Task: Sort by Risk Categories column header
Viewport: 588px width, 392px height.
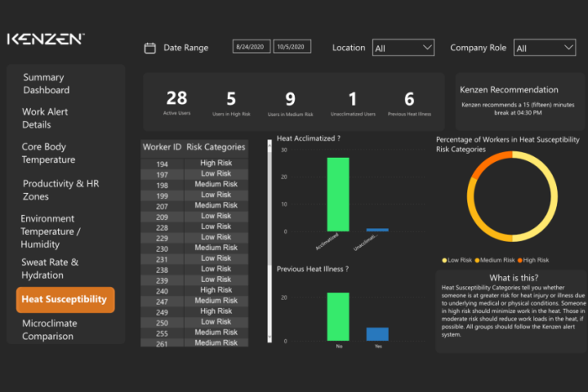Action: coord(216,147)
